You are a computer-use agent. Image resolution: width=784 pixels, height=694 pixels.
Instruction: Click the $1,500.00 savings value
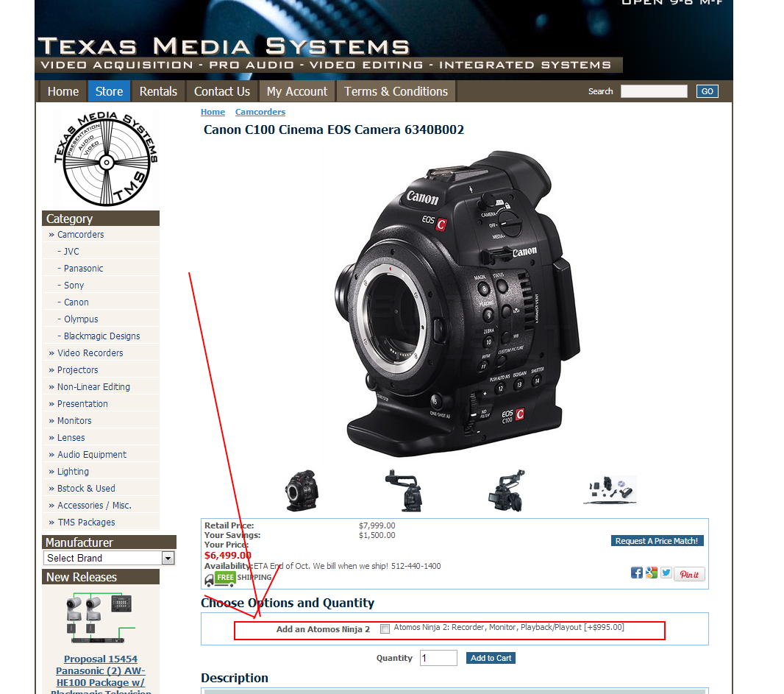tap(377, 535)
